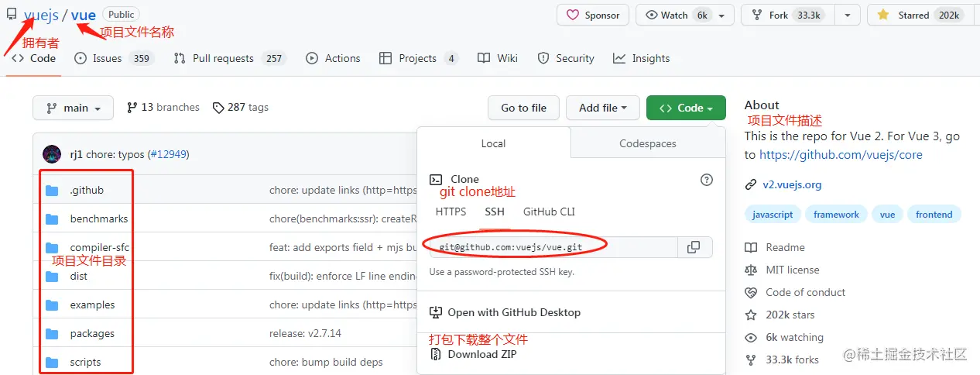Click Open with GitHub Desktop

[x=505, y=312]
